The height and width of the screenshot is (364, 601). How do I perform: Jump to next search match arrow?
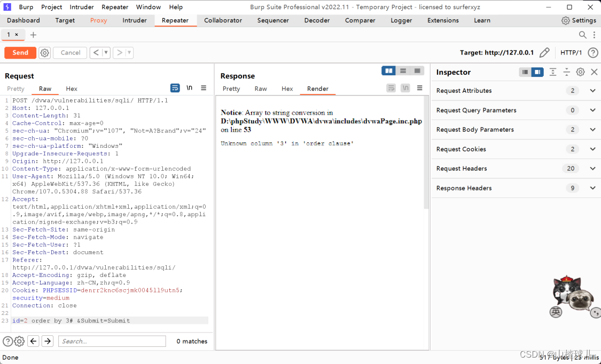(x=48, y=341)
